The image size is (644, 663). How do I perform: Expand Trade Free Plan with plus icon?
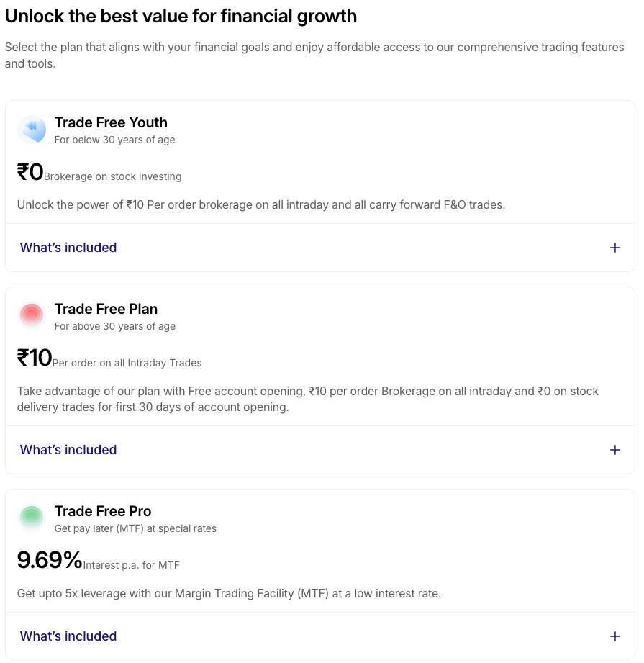coord(614,450)
